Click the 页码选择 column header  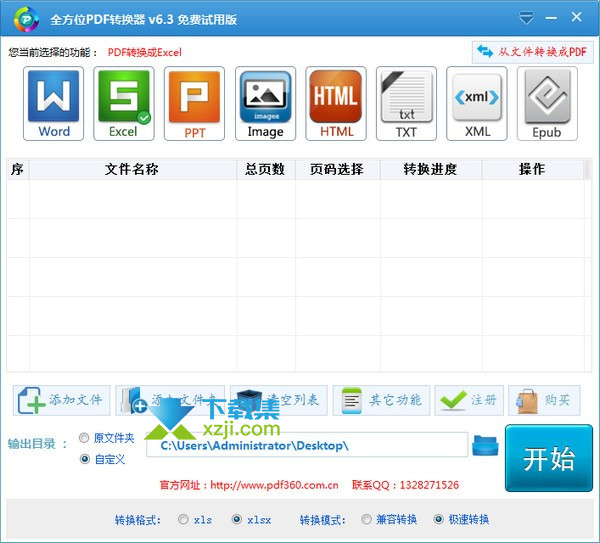coord(338,169)
